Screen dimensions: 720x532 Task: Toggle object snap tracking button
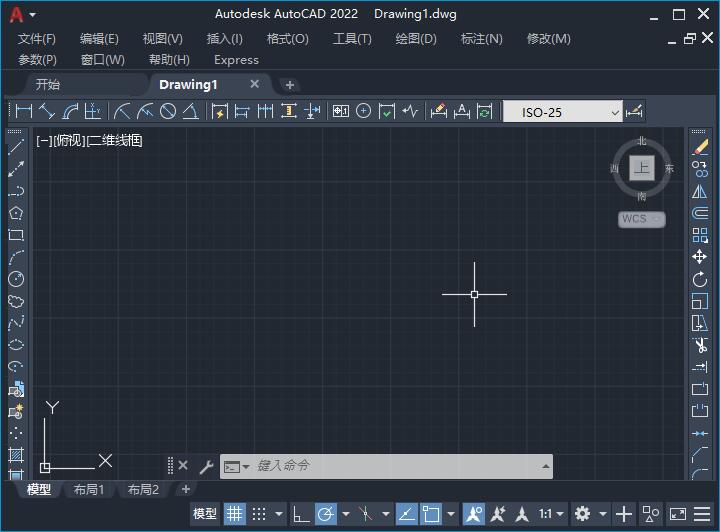pyautogui.click(x=406, y=514)
